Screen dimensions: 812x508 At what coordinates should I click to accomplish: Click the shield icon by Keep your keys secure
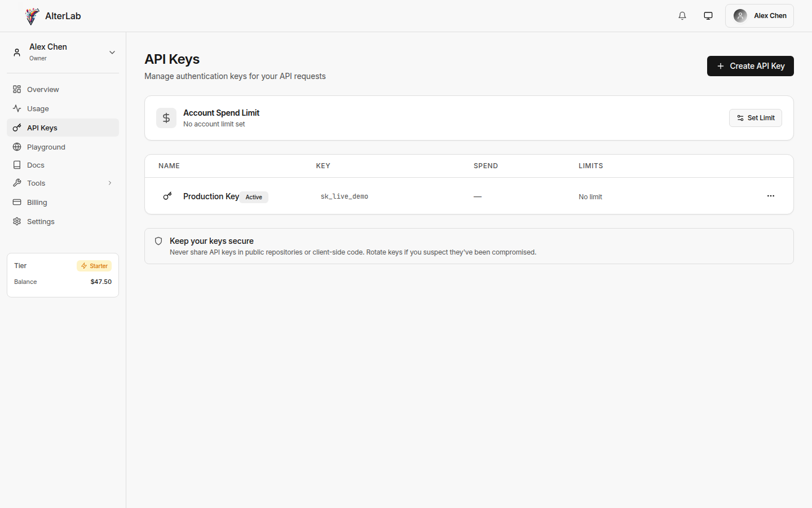click(x=158, y=241)
